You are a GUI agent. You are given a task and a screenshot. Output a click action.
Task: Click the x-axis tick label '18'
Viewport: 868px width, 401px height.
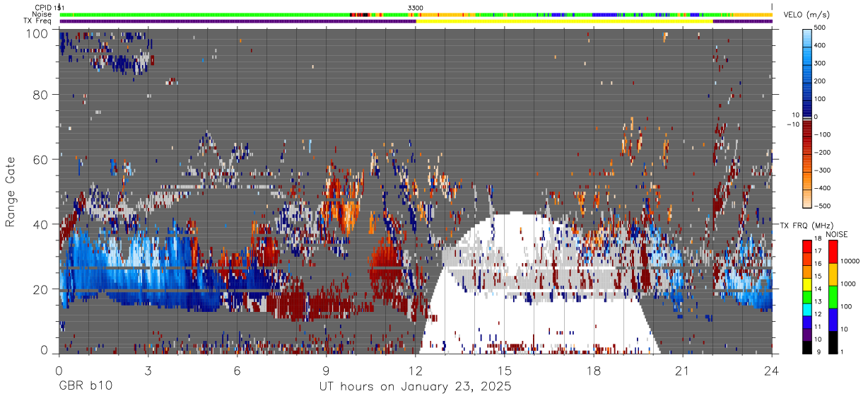coord(594,371)
